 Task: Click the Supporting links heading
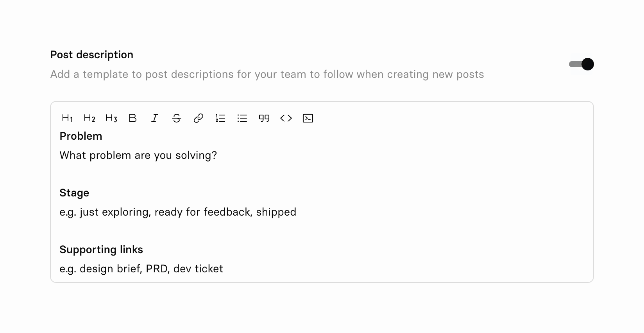point(101,250)
